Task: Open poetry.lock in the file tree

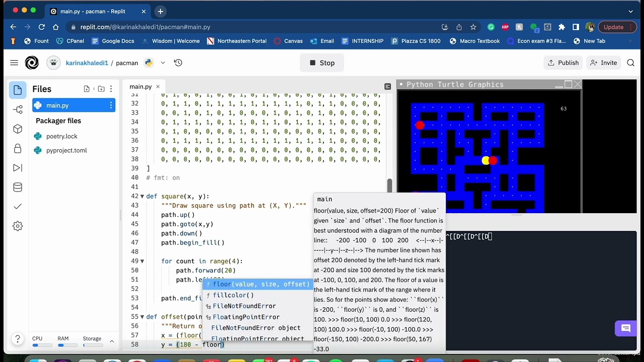Action: [x=62, y=136]
